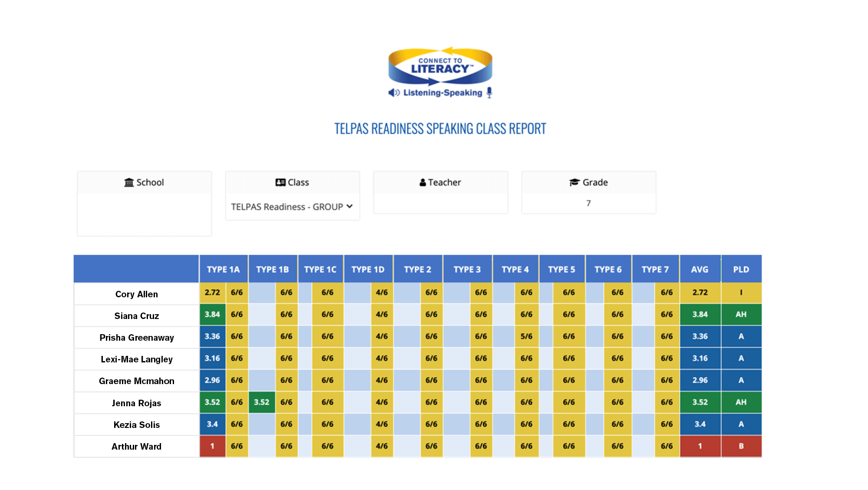Click Kezia Solis's 6/6 Type 7 cell

coord(667,424)
